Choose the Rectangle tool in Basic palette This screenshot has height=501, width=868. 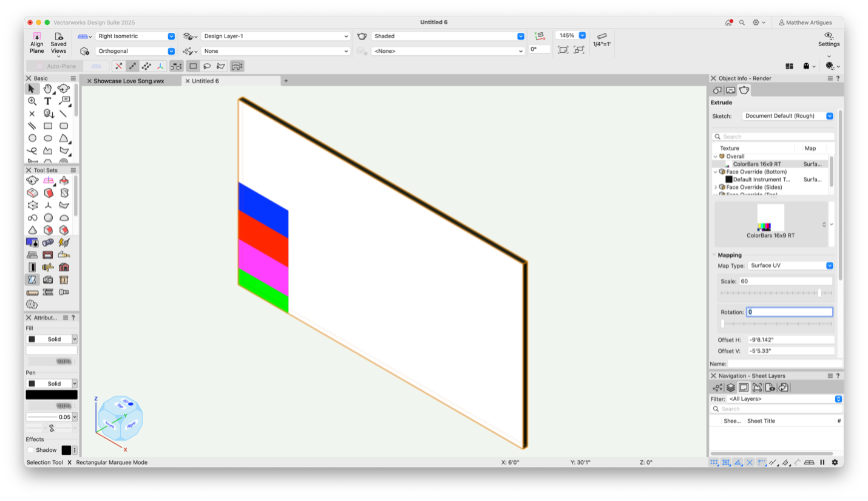[x=48, y=126]
